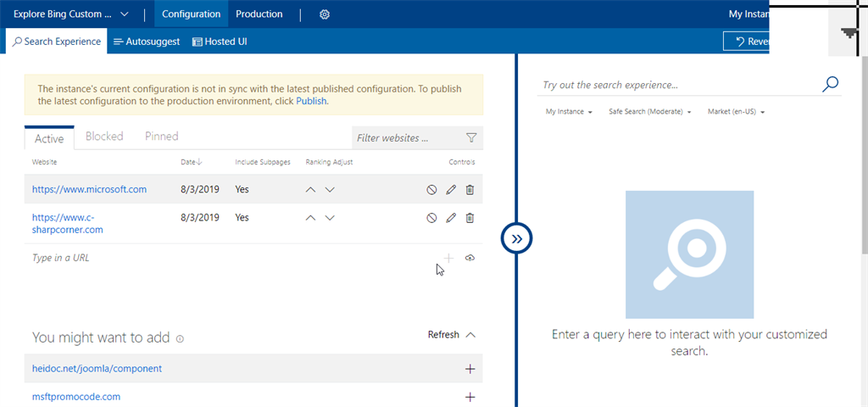Click the plus icon beside Type in a URL
This screenshot has width=868, height=407.
click(448, 258)
